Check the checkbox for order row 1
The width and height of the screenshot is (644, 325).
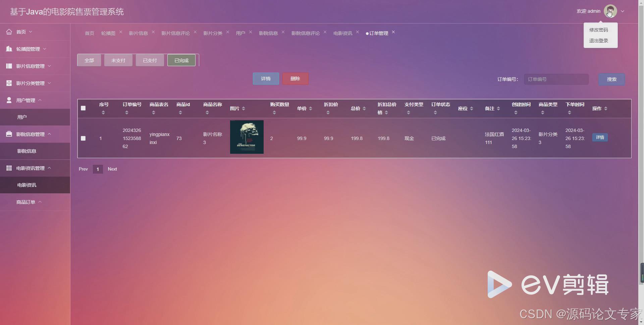pos(83,138)
